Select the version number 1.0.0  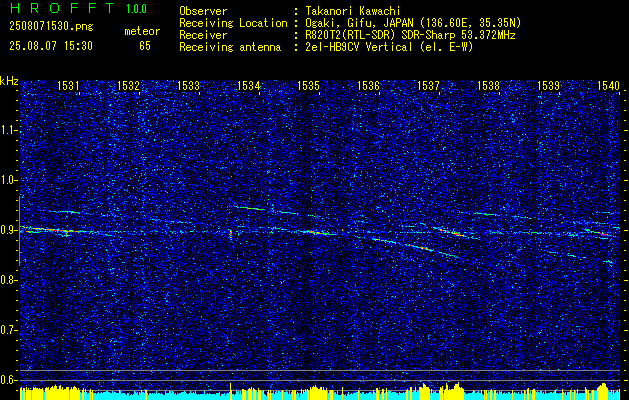click(136, 8)
